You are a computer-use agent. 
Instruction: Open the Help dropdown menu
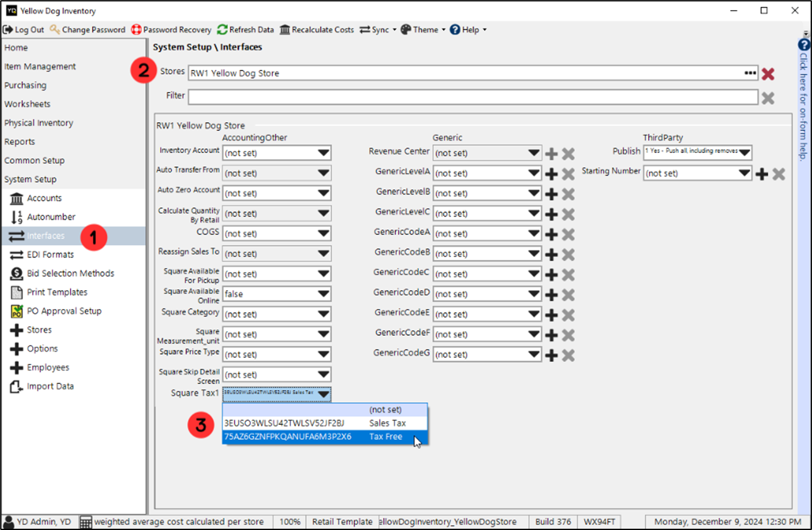[x=468, y=30]
